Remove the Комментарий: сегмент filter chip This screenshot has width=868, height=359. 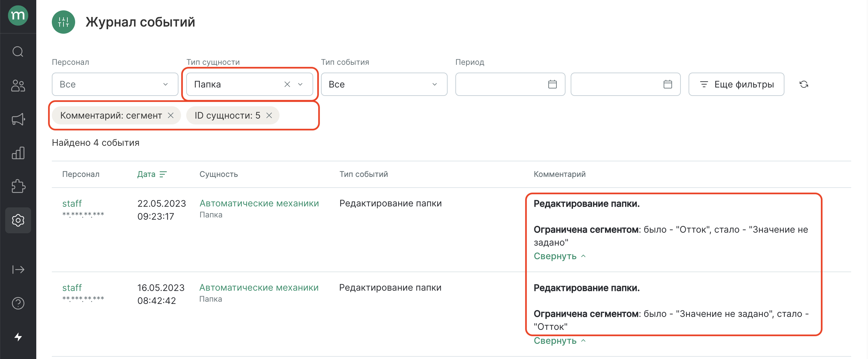[171, 116]
